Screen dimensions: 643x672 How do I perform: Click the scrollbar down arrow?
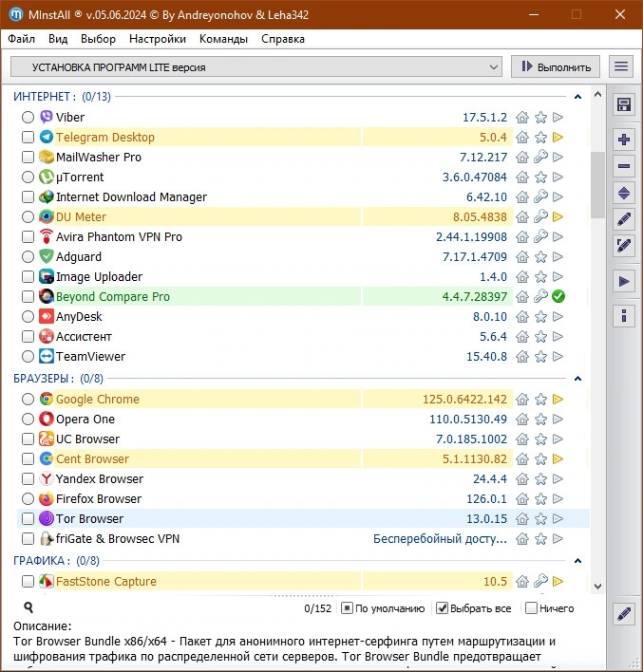(x=597, y=586)
